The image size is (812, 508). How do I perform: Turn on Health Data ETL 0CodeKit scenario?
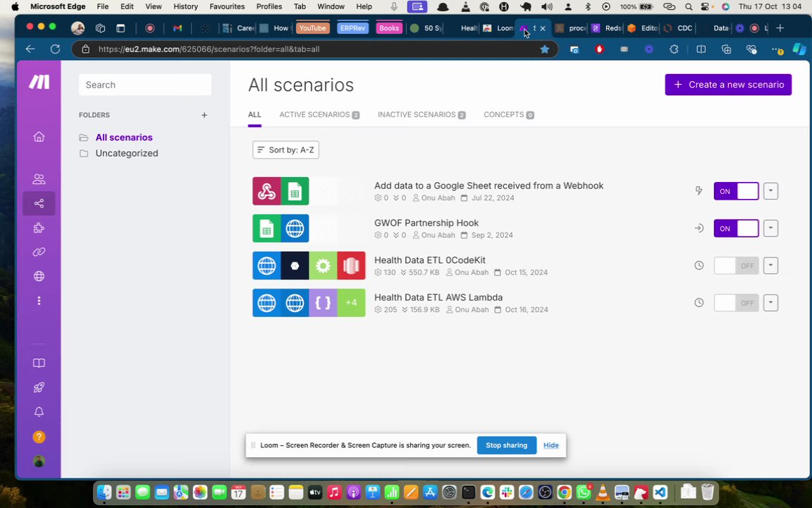pos(736,265)
